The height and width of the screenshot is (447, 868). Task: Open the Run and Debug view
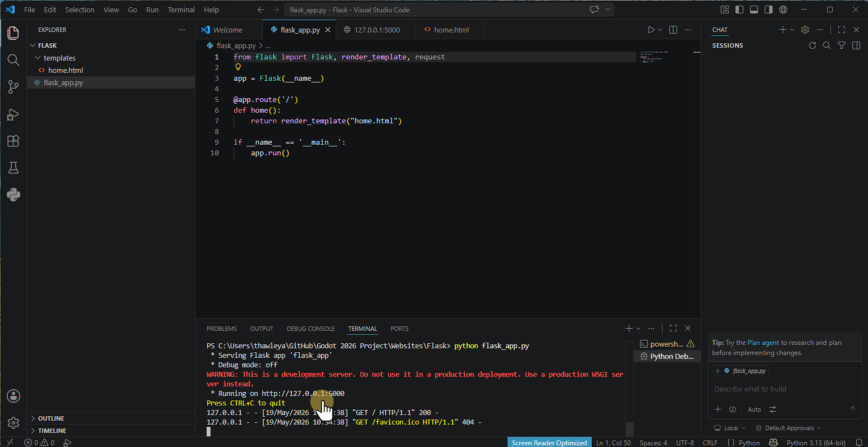13,114
